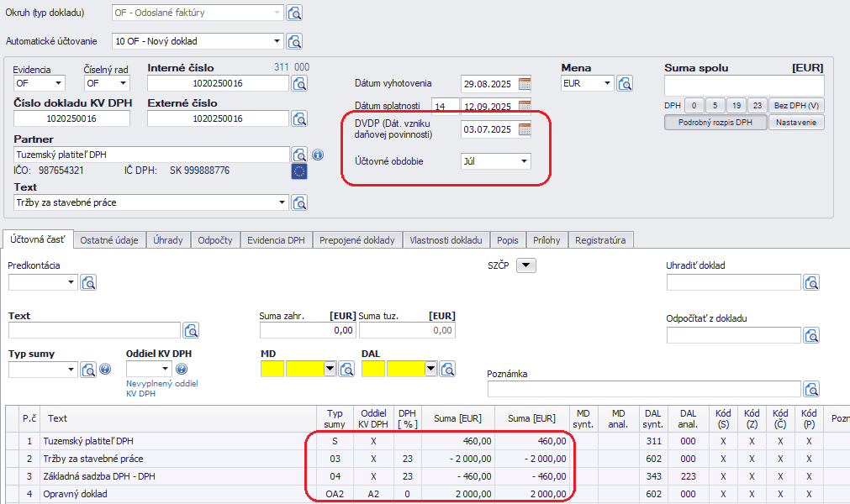Expand the Účtovné obdobie dropdown
The height and width of the screenshot is (504, 850).
point(524,160)
